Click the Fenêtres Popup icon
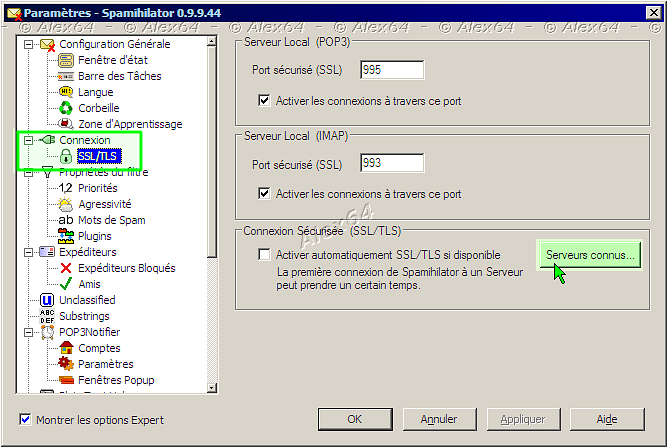 point(66,380)
